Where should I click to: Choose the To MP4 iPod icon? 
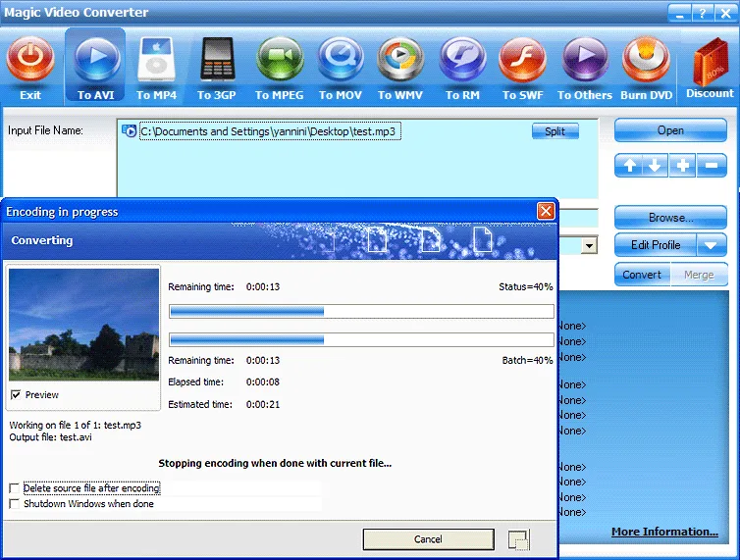click(x=156, y=61)
